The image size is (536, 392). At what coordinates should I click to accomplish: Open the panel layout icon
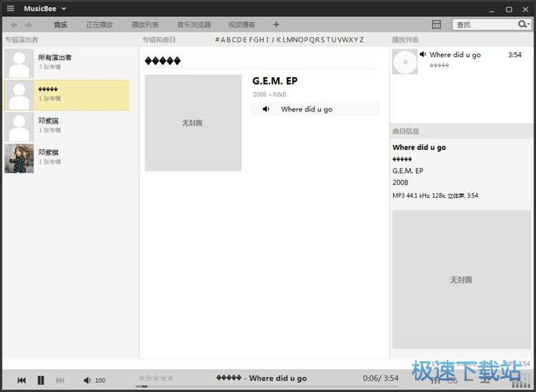click(436, 24)
